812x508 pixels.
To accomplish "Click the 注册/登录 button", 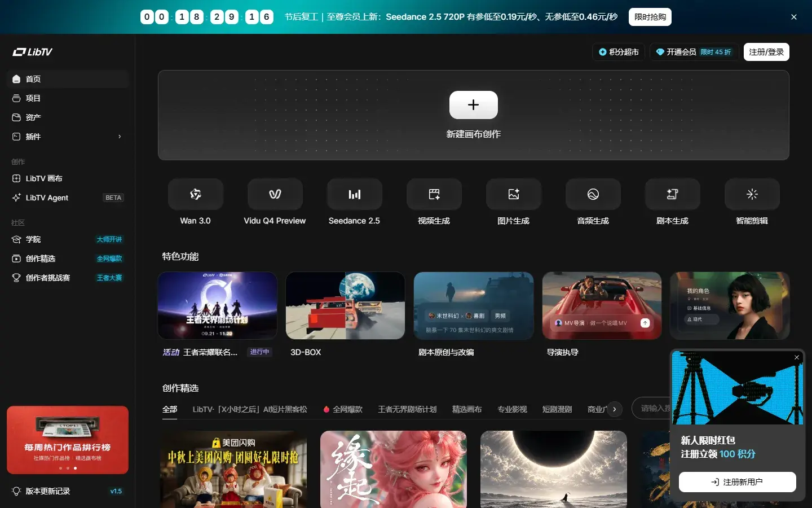I will pos(766,52).
